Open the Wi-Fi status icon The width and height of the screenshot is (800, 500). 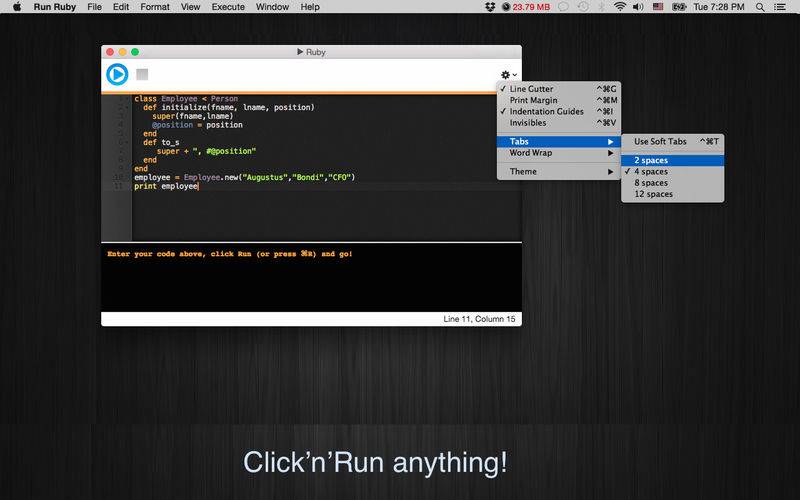pyautogui.click(x=620, y=7)
